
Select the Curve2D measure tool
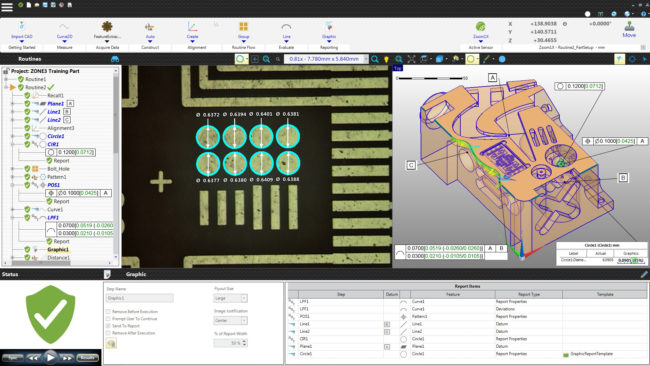click(64, 27)
